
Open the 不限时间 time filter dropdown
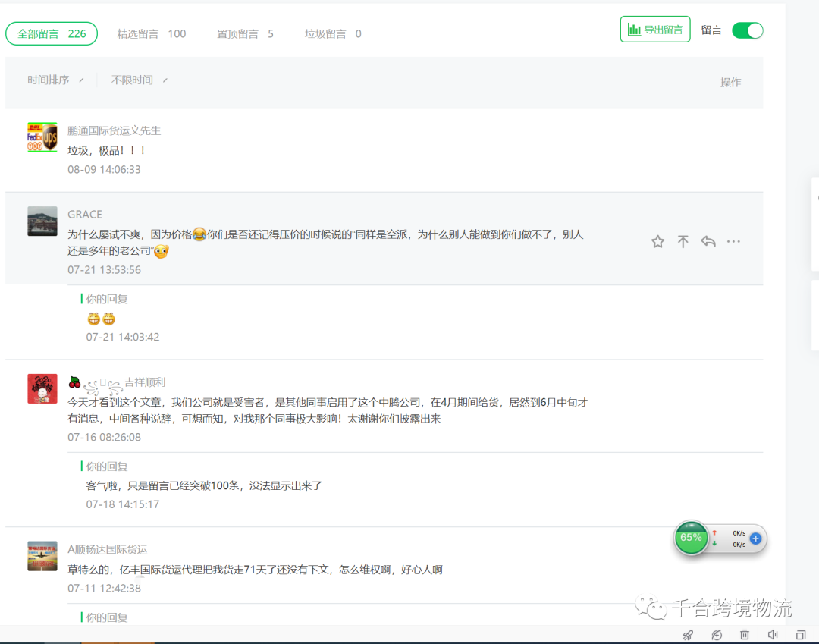[132, 80]
